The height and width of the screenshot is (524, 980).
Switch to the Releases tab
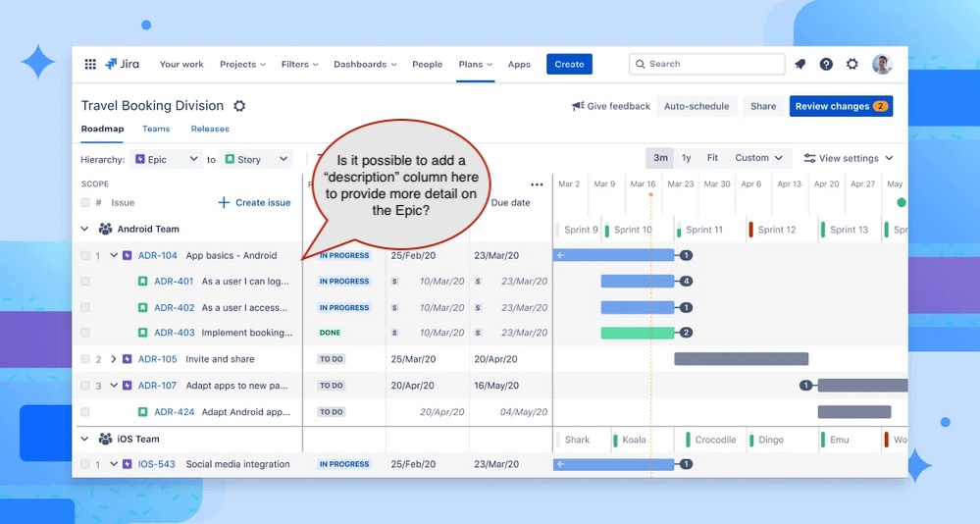(210, 129)
